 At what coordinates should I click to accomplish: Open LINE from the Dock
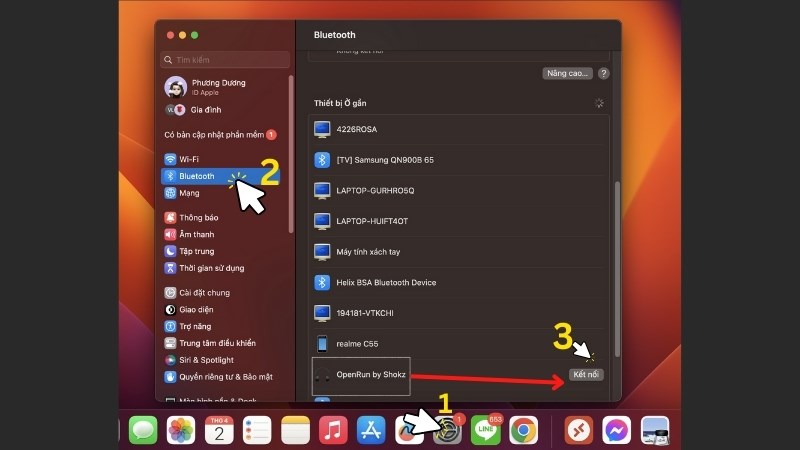[485, 430]
